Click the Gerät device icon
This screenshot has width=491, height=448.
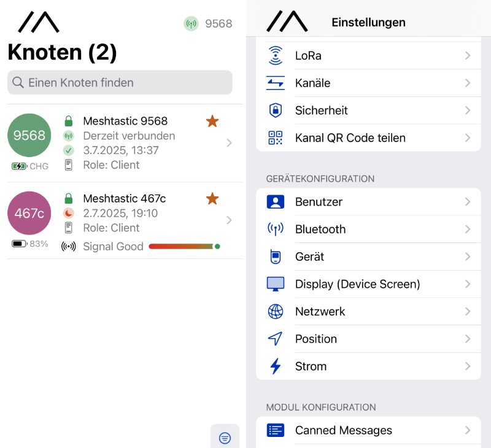275,257
